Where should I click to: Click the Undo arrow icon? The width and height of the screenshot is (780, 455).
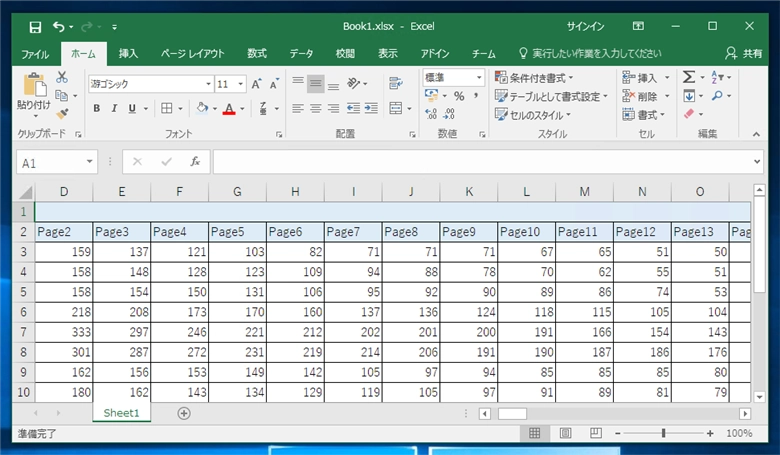click(x=59, y=27)
